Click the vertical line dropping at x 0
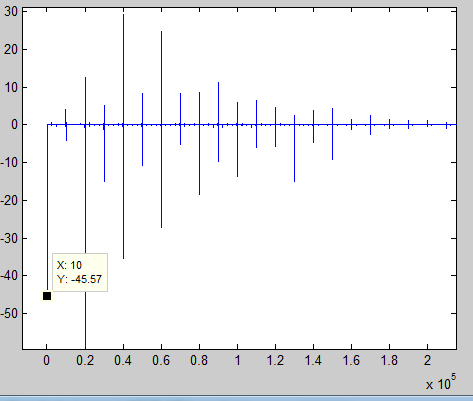 click(x=47, y=207)
